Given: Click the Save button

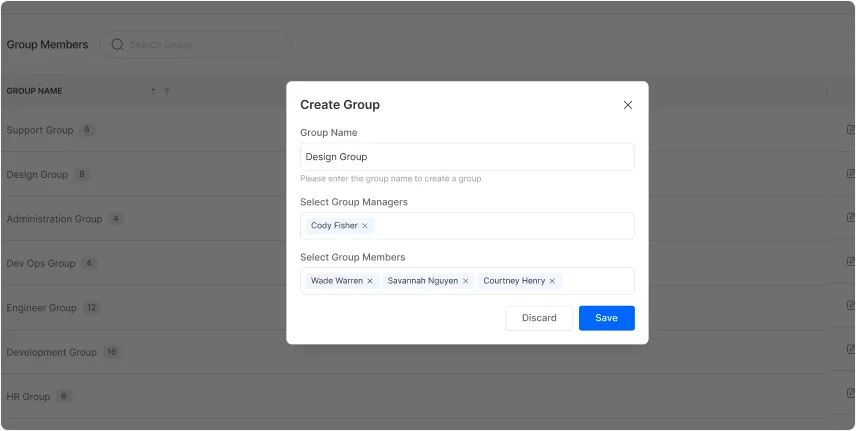Looking at the screenshot, I should click(x=606, y=318).
